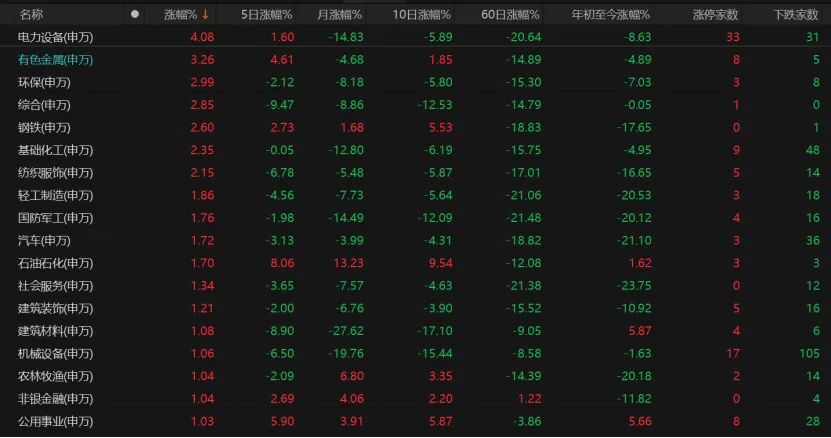Click 环保 daily change value 2.99

click(202, 82)
